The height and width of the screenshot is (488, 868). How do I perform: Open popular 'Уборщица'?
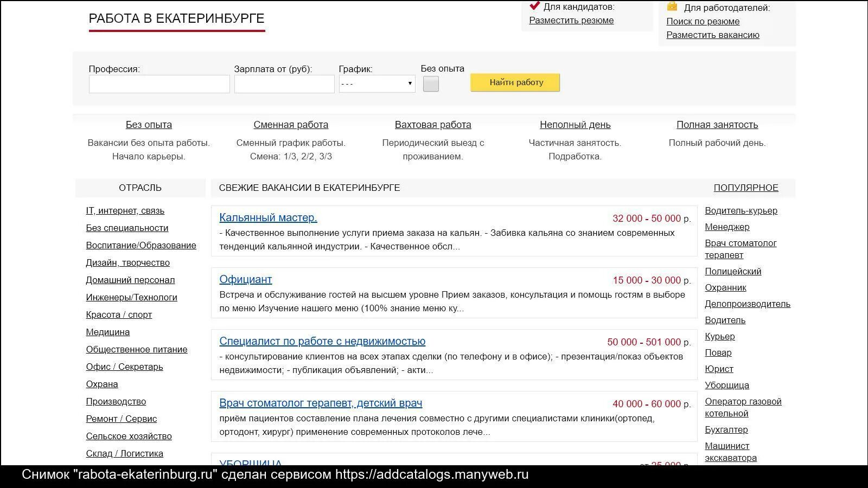[x=727, y=386]
